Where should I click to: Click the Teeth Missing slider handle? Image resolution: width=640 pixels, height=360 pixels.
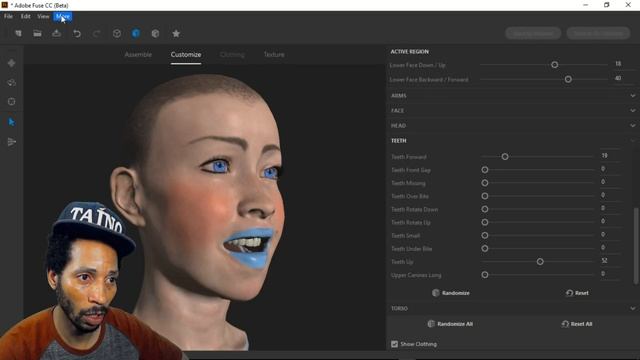point(484,183)
